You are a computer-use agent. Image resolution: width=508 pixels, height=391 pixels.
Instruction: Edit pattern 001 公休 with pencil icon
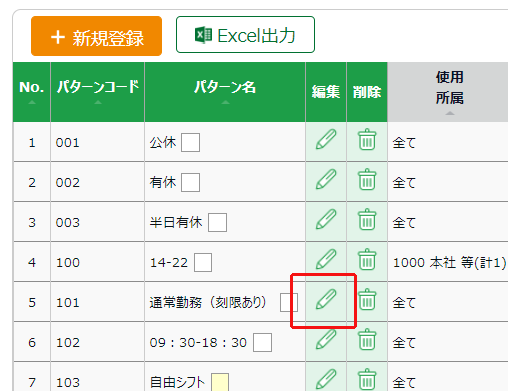[x=326, y=139]
